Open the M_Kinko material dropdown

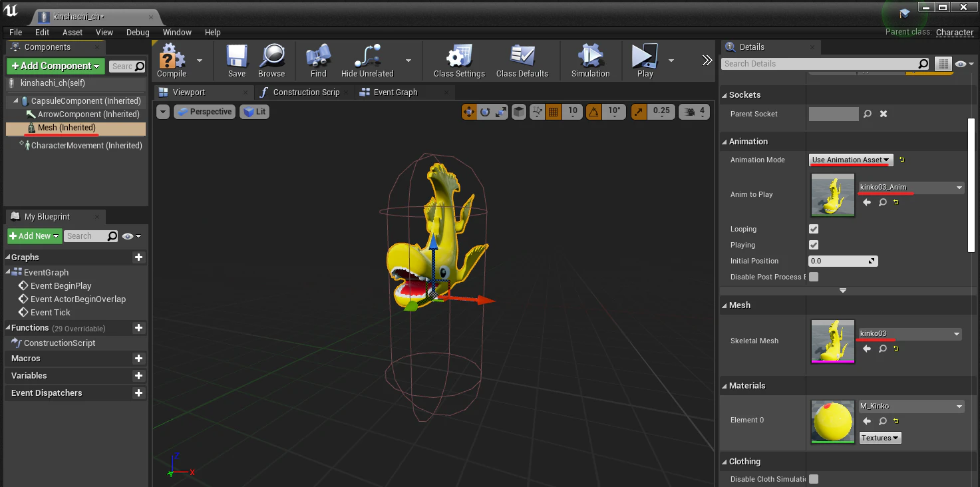tap(911, 406)
